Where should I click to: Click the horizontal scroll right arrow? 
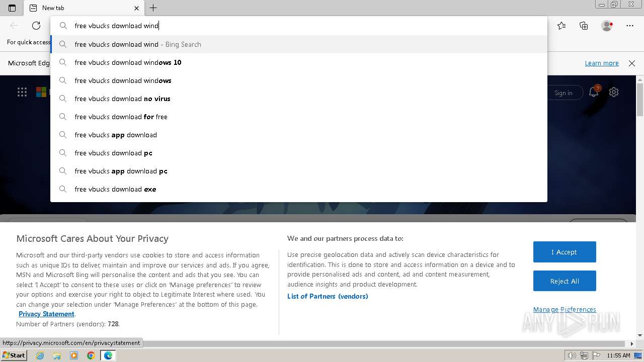632,344
